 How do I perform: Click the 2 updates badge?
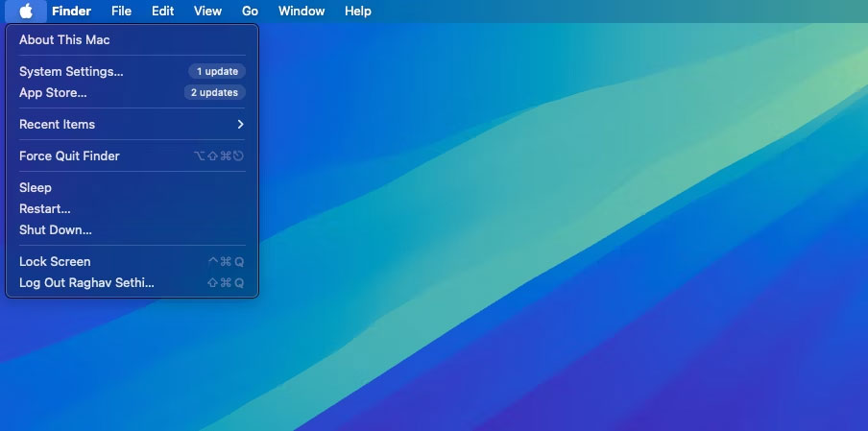pos(215,92)
